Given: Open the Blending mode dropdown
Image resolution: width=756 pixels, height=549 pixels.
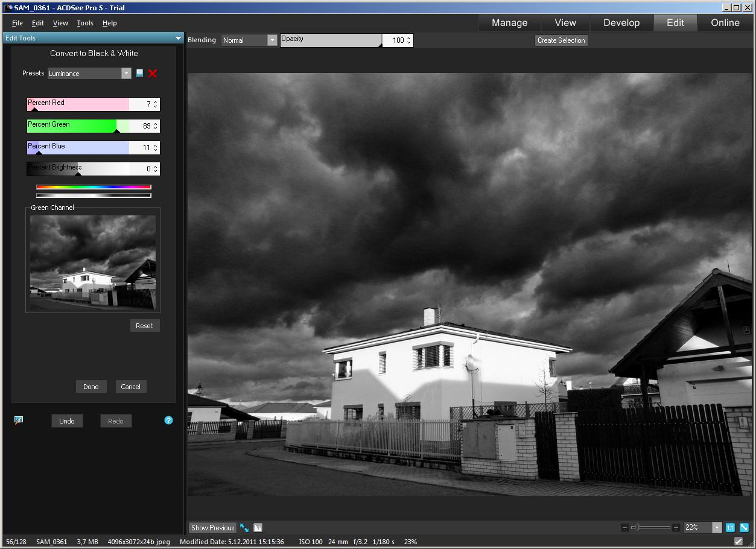Looking at the screenshot, I should coord(272,40).
